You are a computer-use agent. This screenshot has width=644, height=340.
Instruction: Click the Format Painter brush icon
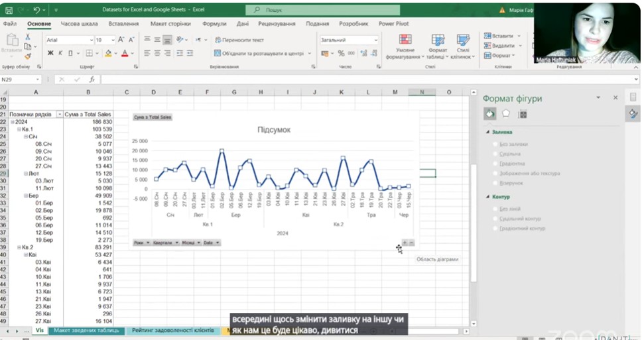click(27, 57)
